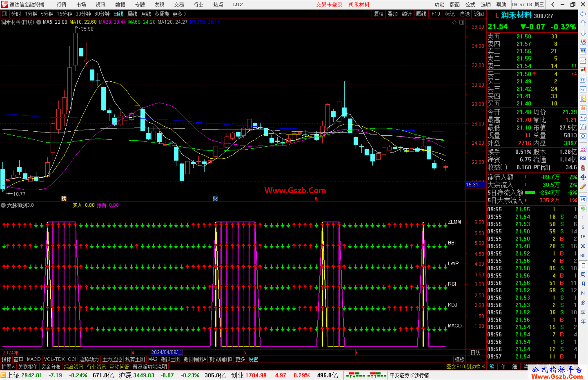This screenshot has width=588, height=380.
Task: Select the 60-minute period in right sidebar
Action: (x=583, y=256)
